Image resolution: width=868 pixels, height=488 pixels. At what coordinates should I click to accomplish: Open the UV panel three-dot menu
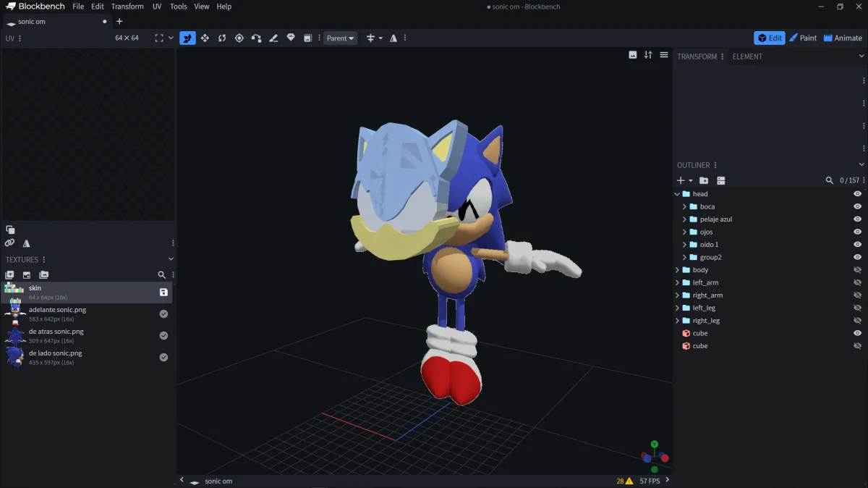pos(20,38)
